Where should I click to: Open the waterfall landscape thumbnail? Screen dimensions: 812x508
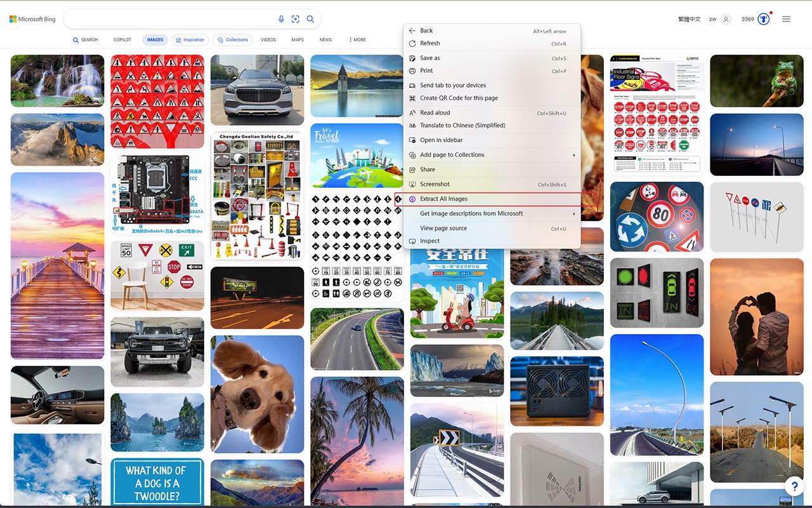[57, 81]
